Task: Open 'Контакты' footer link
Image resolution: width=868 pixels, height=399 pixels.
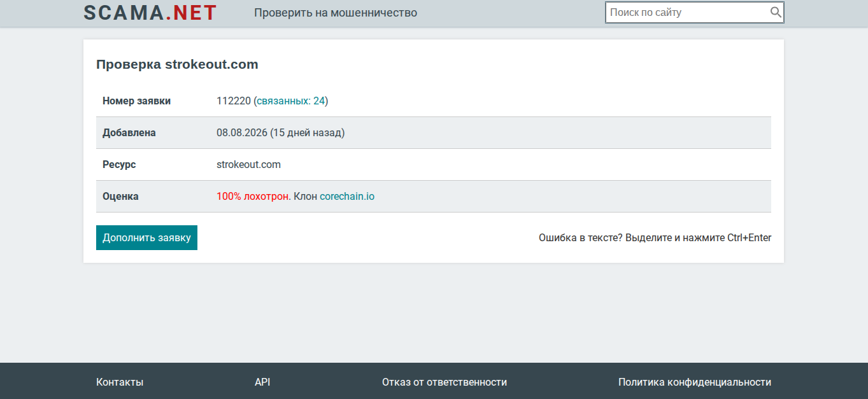Action: click(x=120, y=382)
